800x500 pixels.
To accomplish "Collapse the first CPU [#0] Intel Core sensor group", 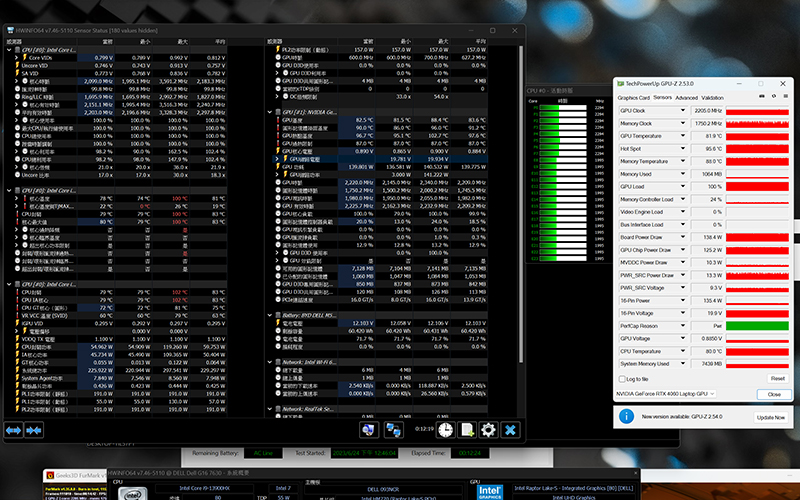I will pos(9,50).
